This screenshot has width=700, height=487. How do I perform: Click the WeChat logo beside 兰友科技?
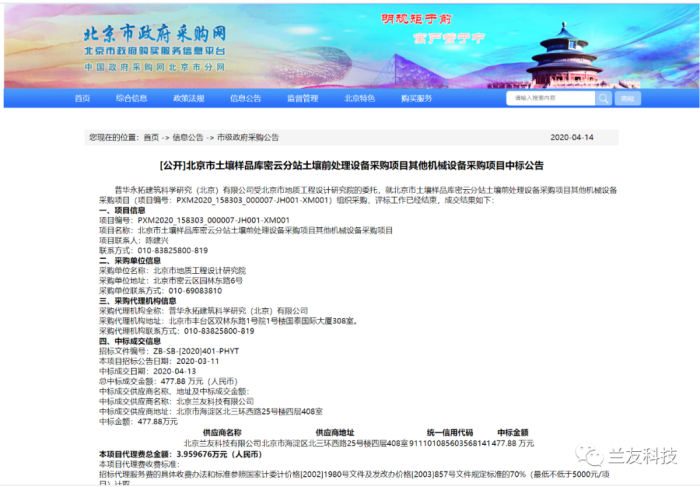[x=595, y=455]
